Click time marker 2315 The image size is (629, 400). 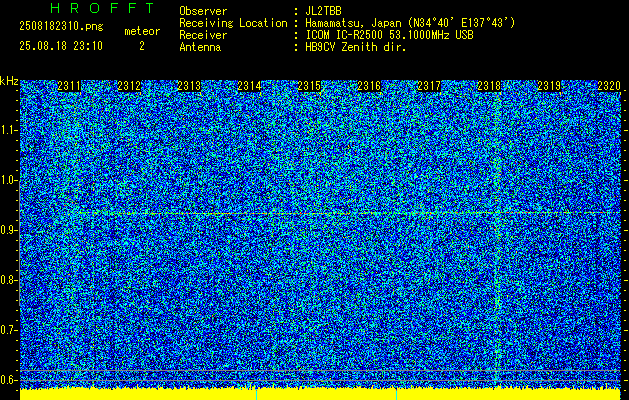[309, 86]
